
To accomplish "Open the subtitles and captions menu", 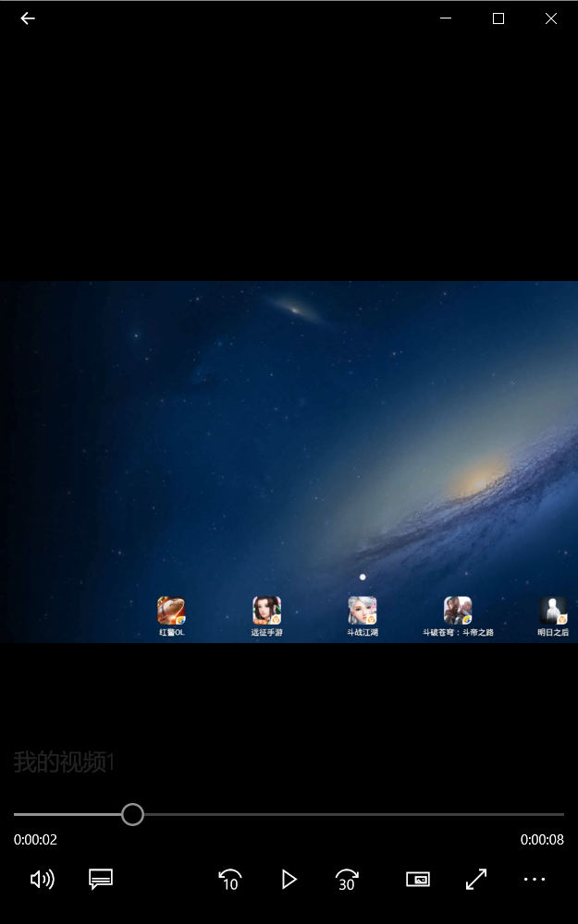I will pos(101,880).
